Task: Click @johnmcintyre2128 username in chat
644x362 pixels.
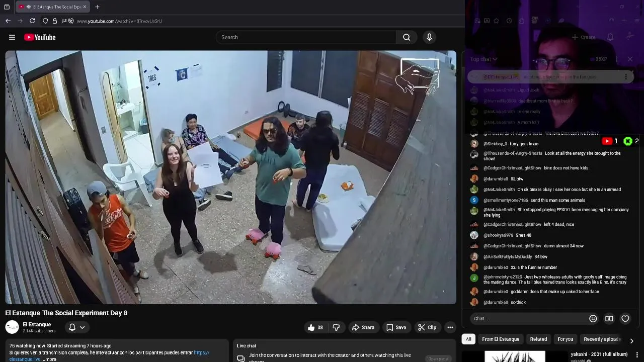Action: 503,277
